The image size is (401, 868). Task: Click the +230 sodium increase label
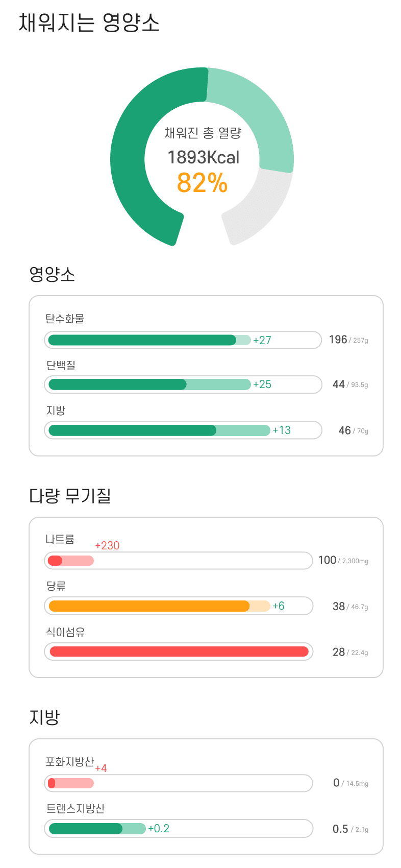point(107,545)
